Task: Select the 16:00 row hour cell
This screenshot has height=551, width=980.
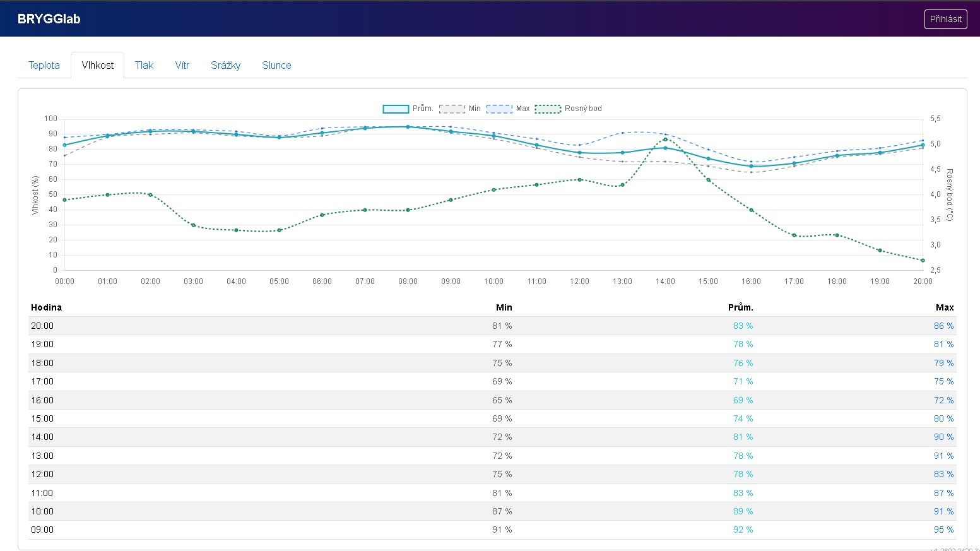Action: pyautogui.click(x=42, y=400)
